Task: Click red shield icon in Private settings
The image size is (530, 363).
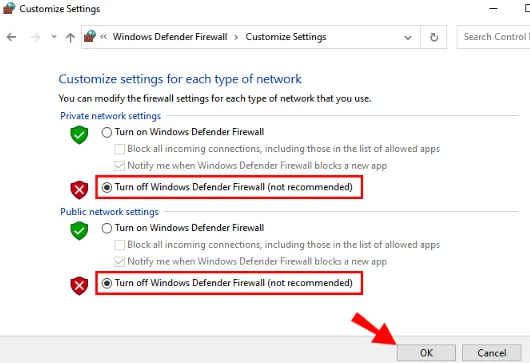Action: point(79,190)
